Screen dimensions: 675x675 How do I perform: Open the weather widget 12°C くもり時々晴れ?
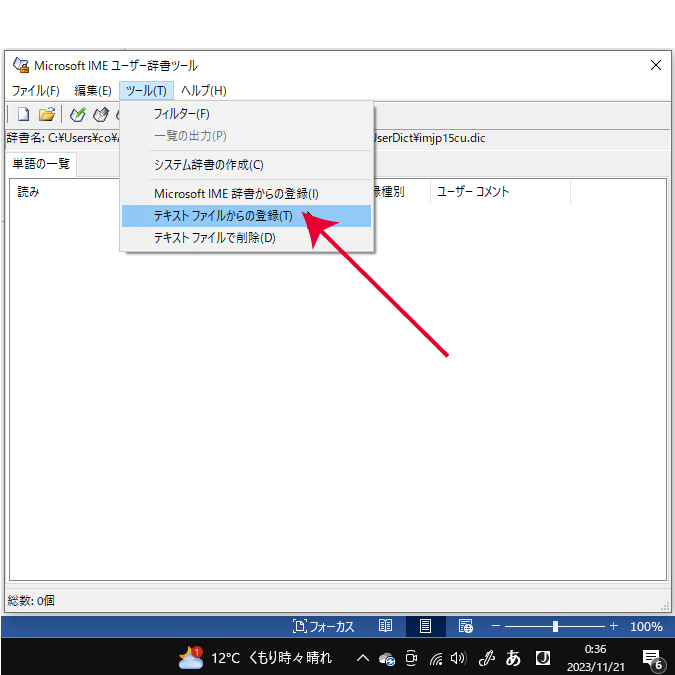click(x=255, y=657)
